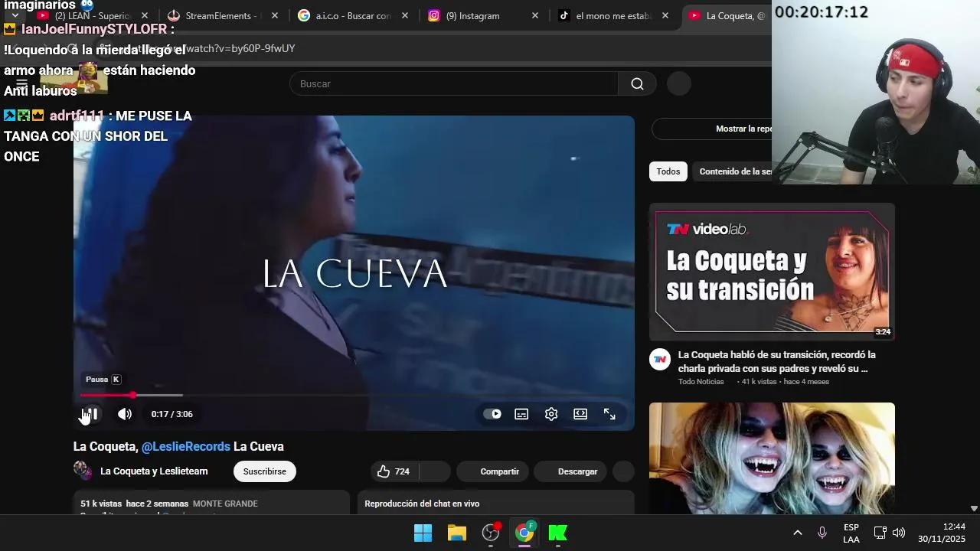The image size is (980, 551).
Task: Download the video with Descargar
Action: 570,471
